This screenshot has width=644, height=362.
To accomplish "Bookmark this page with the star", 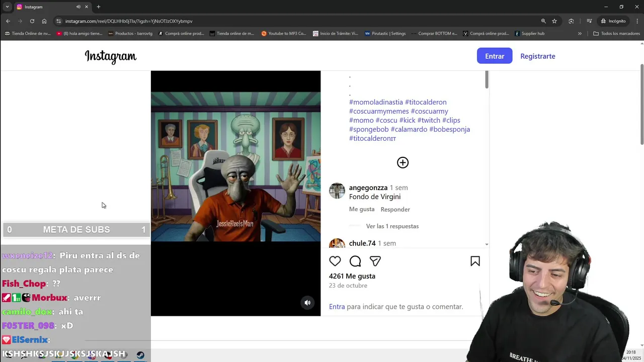I will (x=554, y=21).
